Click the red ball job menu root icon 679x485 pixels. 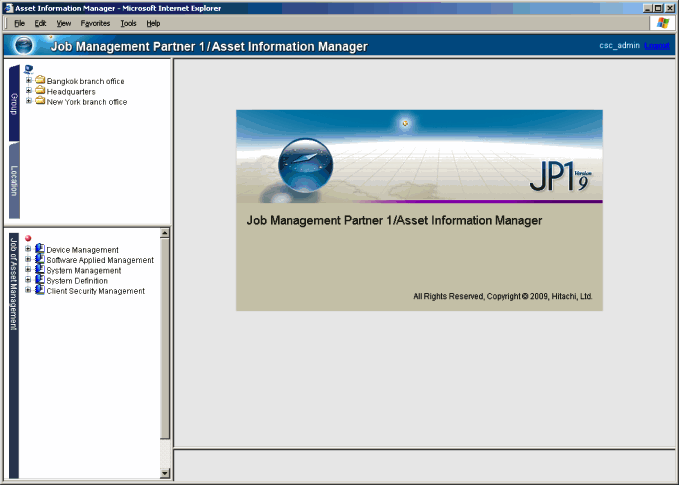(x=28, y=239)
